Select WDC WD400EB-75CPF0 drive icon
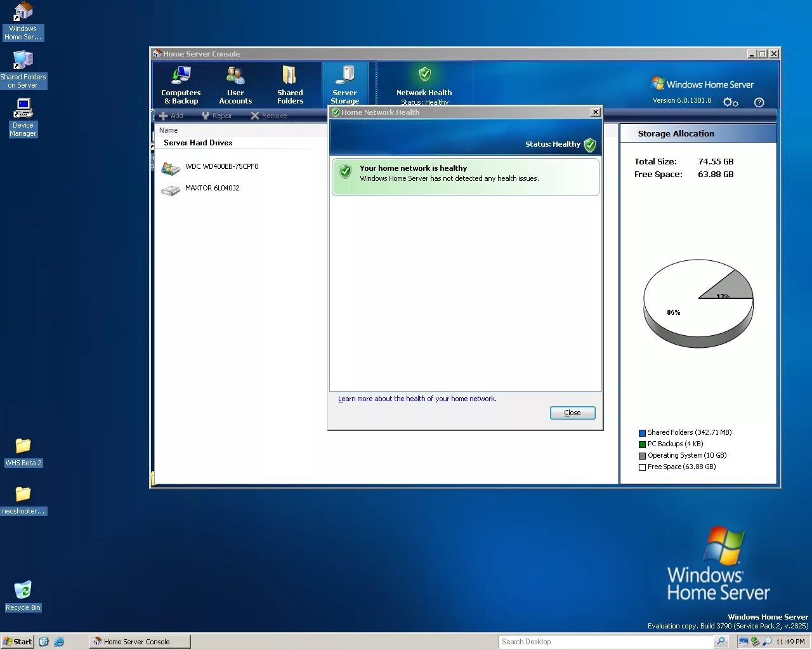 coord(171,168)
